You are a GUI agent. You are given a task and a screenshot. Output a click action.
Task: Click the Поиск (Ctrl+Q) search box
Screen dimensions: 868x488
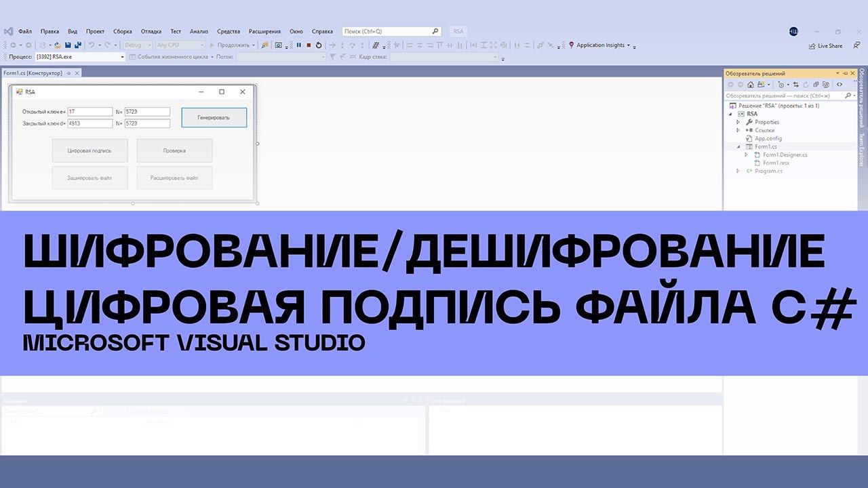click(x=391, y=31)
